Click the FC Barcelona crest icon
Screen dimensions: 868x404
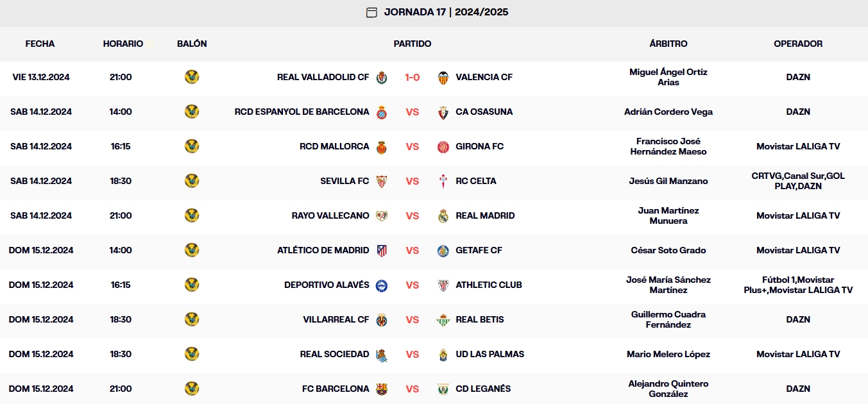[382, 389]
